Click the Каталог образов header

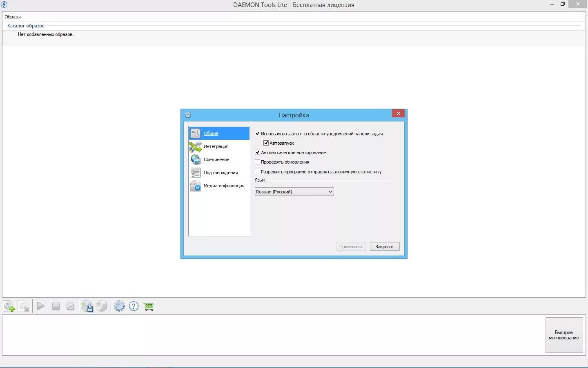click(26, 26)
